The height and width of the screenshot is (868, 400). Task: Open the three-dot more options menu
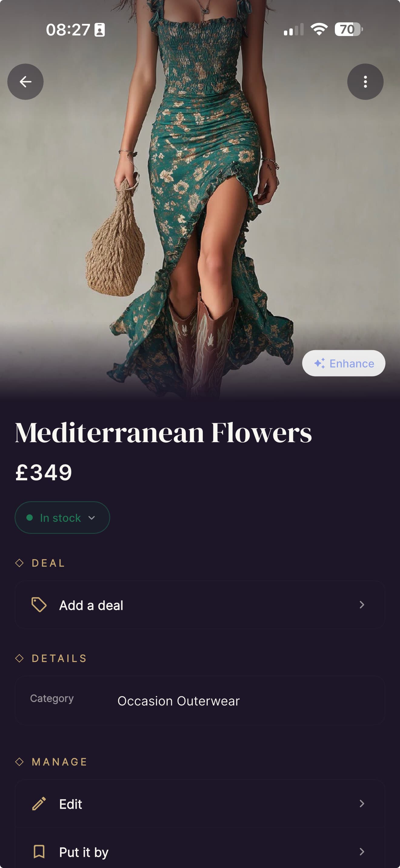pos(365,81)
